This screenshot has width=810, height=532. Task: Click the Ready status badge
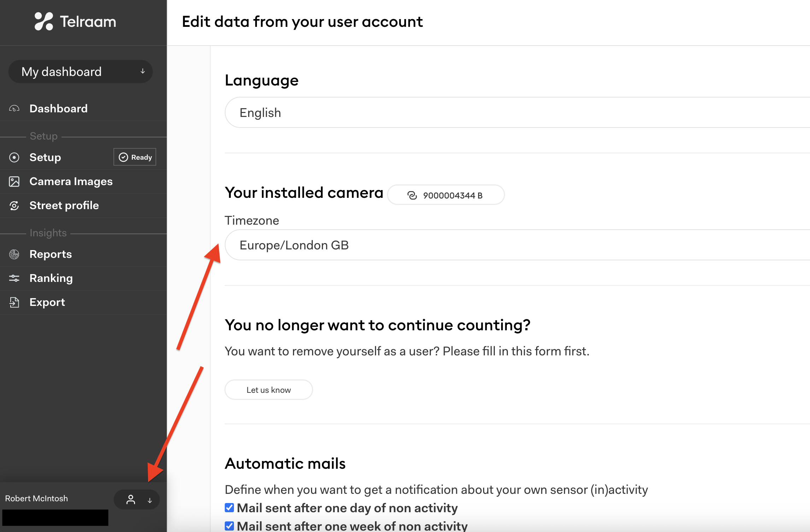click(135, 157)
